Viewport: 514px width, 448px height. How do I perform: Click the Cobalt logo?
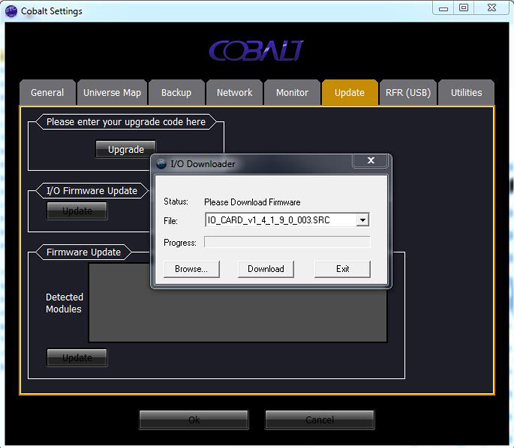256,51
